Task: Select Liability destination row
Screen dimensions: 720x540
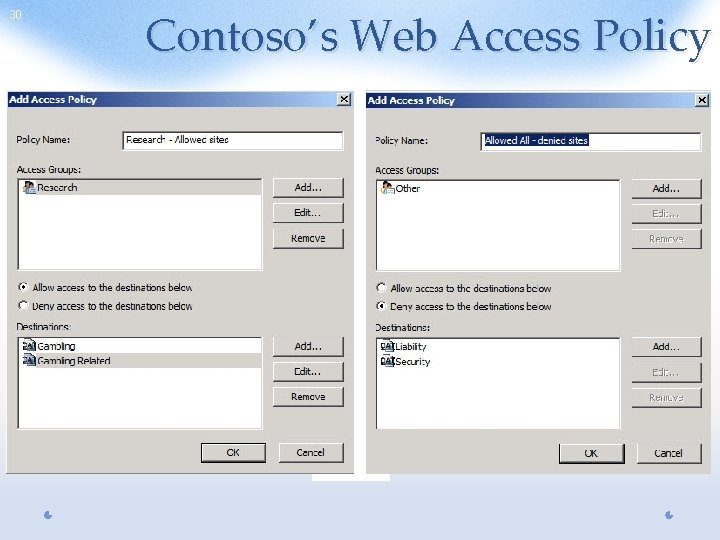Action: coord(498,347)
